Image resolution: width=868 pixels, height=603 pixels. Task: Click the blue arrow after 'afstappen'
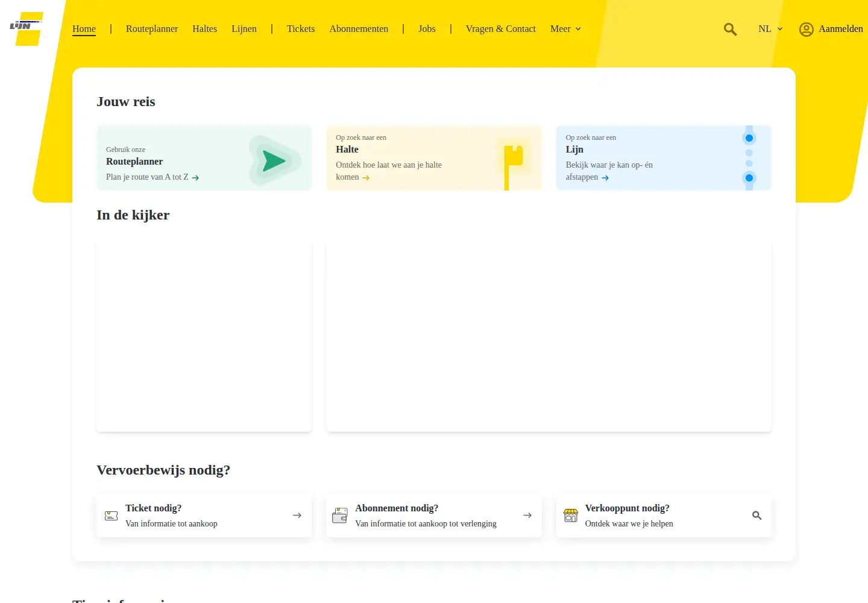(x=605, y=178)
